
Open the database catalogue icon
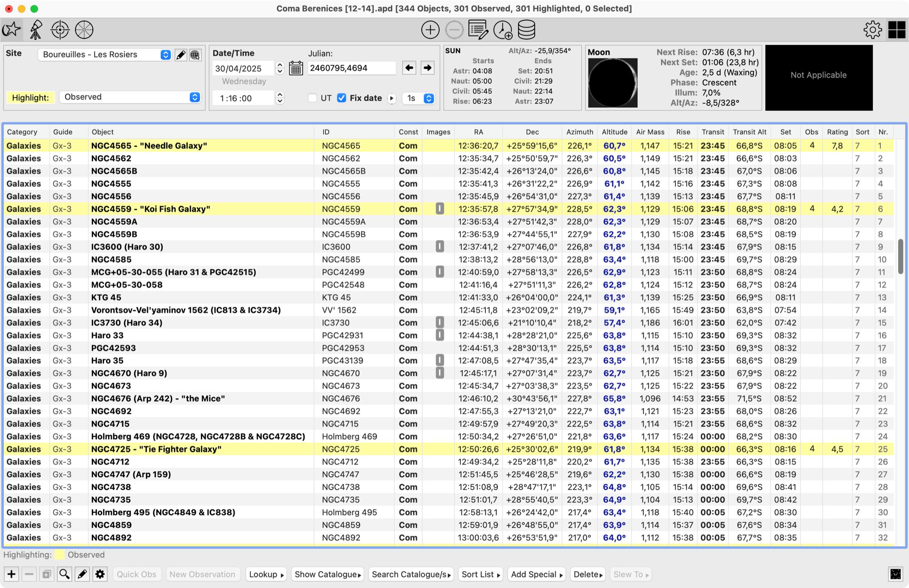pos(527,30)
